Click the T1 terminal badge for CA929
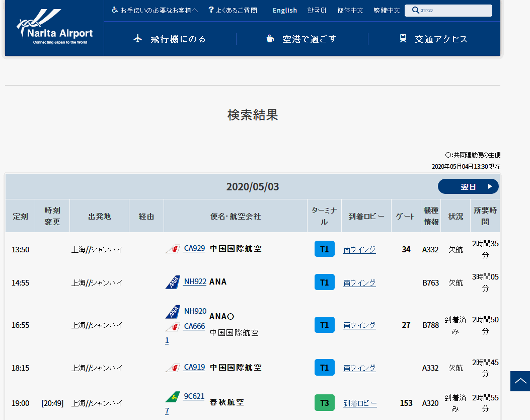The height and width of the screenshot is (420, 530). click(325, 249)
